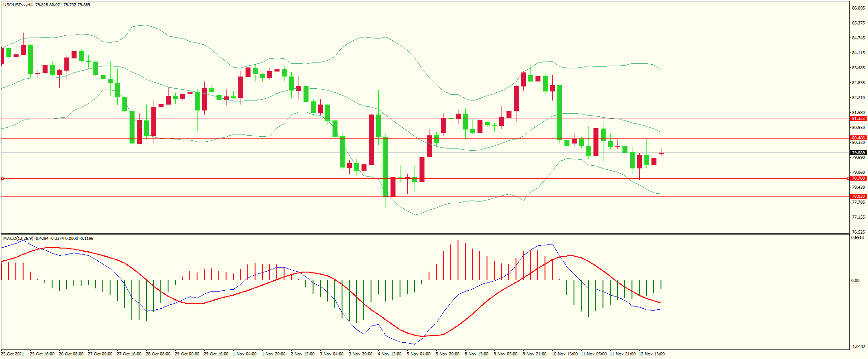Viewport: 868px width, 359px height.
Task: Click the -1.0432 MACD scale value
Action: 858,347
